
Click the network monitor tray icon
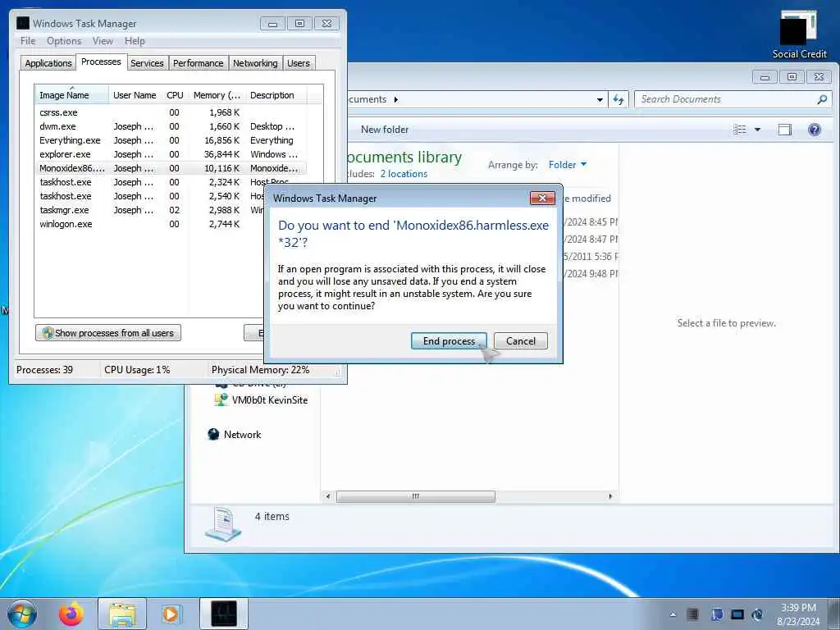pyautogui.click(x=737, y=614)
